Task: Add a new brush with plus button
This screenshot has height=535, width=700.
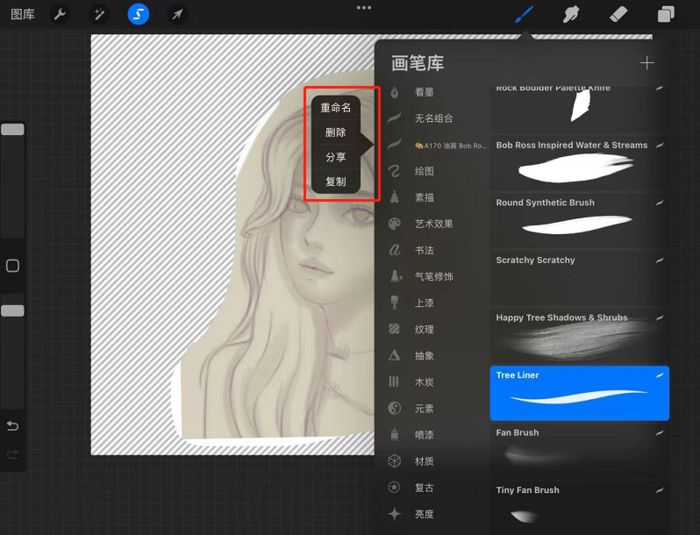Action: coord(646,63)
